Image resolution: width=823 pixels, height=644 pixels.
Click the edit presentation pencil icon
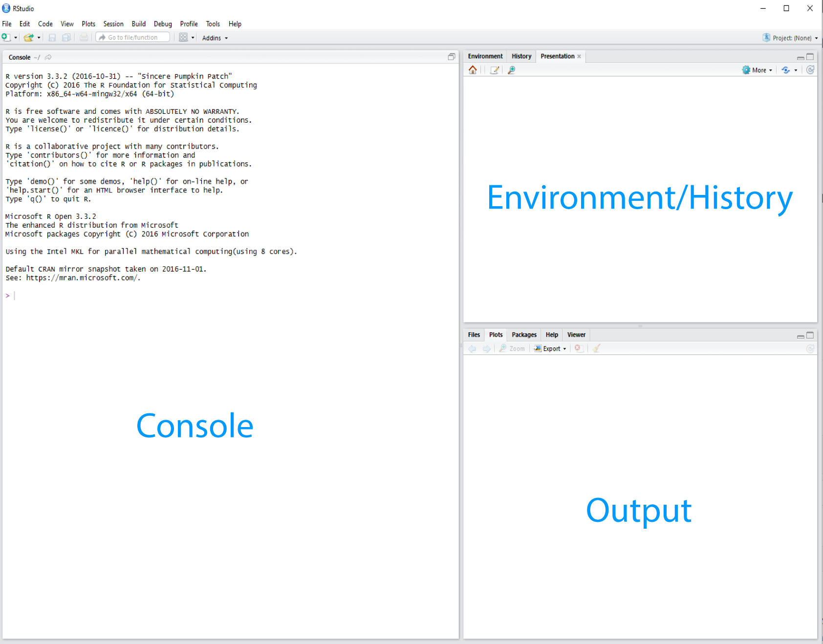click(x=495, y=70)
